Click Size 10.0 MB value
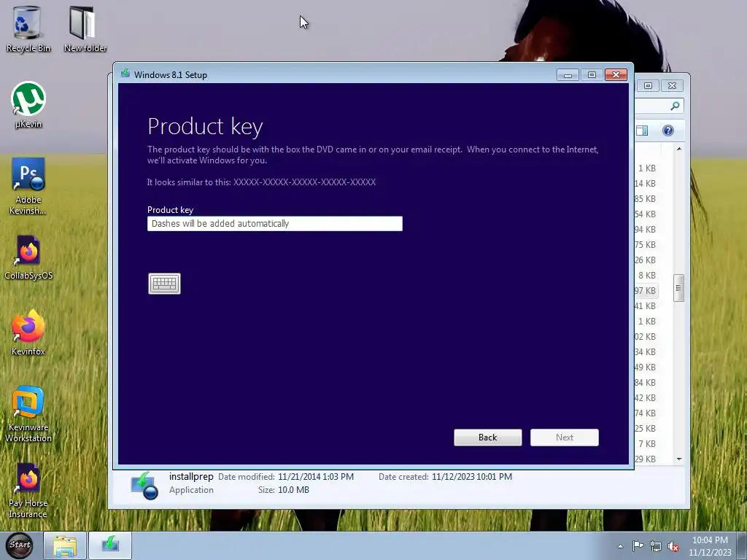This screenshot has height=560, width=747. coord(293,490)
